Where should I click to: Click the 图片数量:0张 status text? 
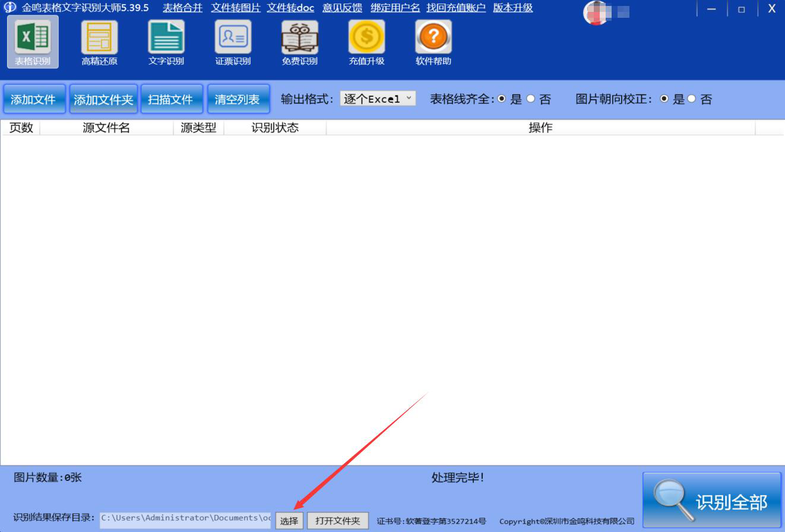pyautogui.click(x=48, y=477)
